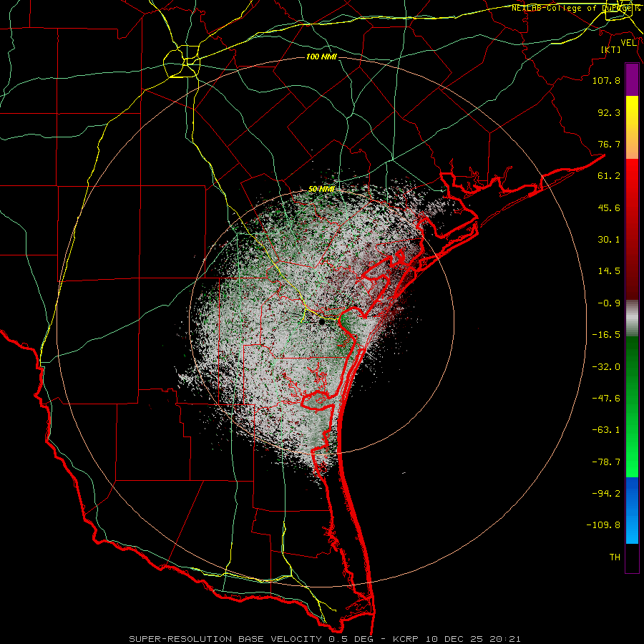Click the 14.5 legend value
The image size is (644, 644).
[609, 271]
